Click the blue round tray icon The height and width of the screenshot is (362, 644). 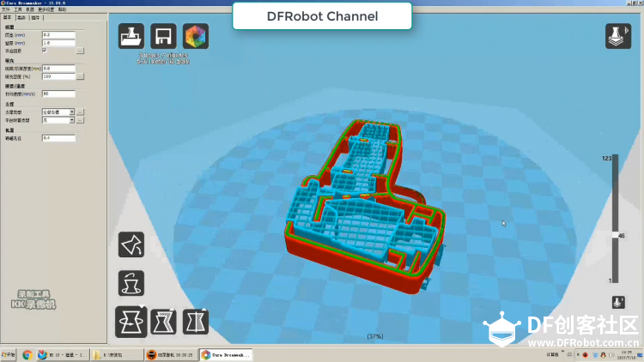pyautogui.click(x=595, y=355)
